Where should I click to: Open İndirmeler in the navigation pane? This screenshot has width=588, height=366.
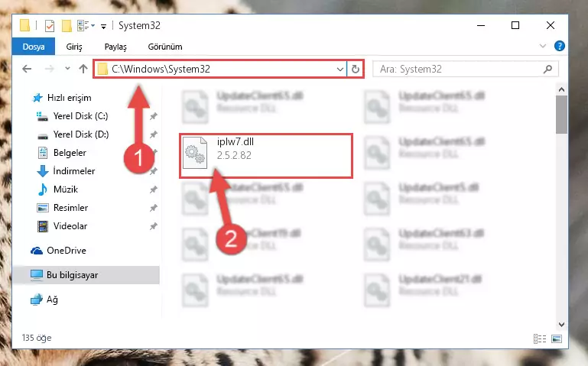pos(74,171)
